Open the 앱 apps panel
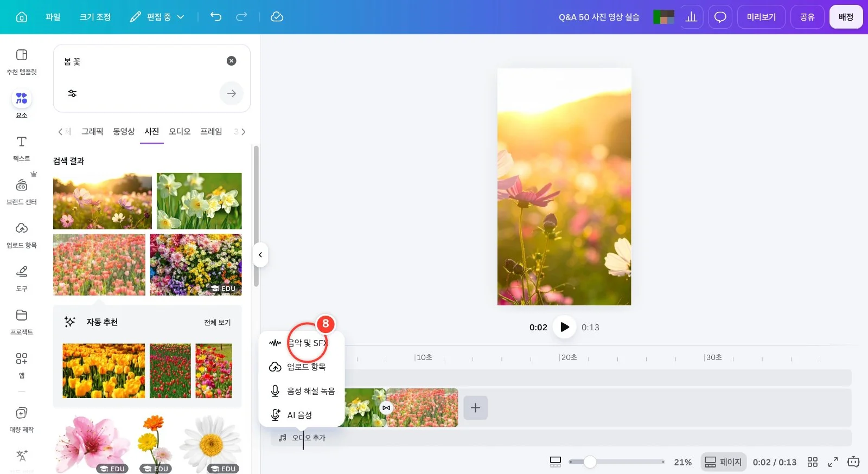868x474 pixels. point(22,364)
